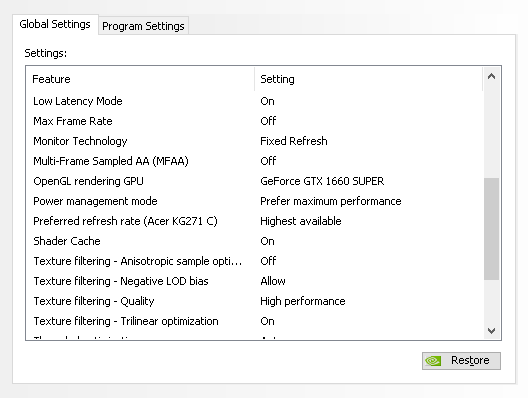Screen dimensions: 528x398
Task: Click the NVIDIA logo icon on Restore
Action: pos(433,361)
